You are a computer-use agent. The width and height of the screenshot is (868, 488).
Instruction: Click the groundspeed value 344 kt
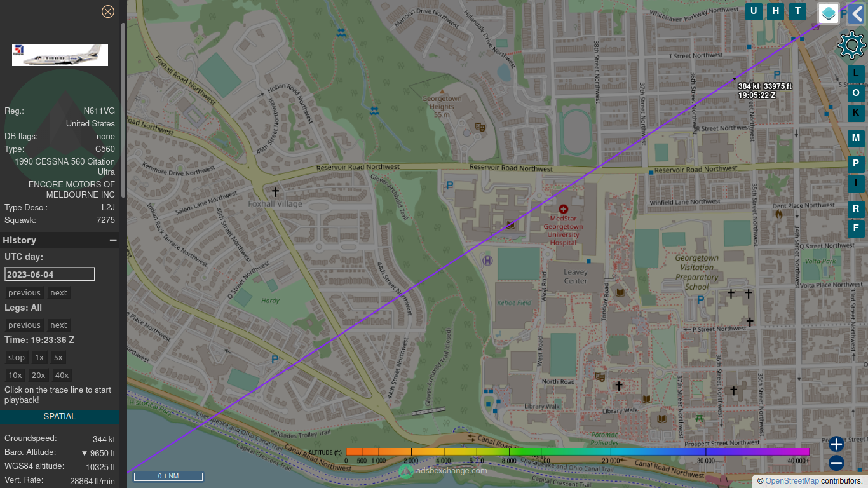[x=104, y=439]
